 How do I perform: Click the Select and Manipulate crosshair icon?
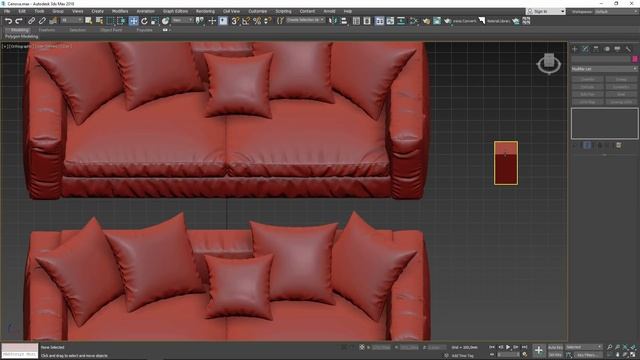[x=212, y=20]
